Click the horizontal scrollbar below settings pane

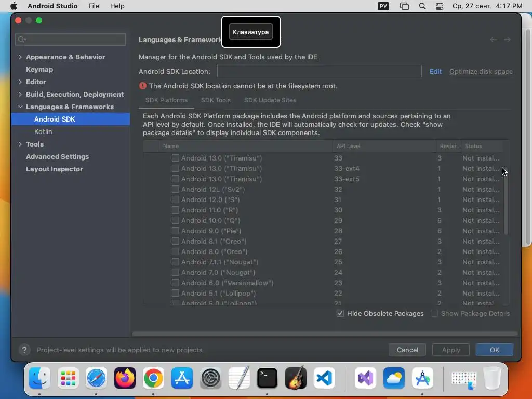[x=325, y=334]
